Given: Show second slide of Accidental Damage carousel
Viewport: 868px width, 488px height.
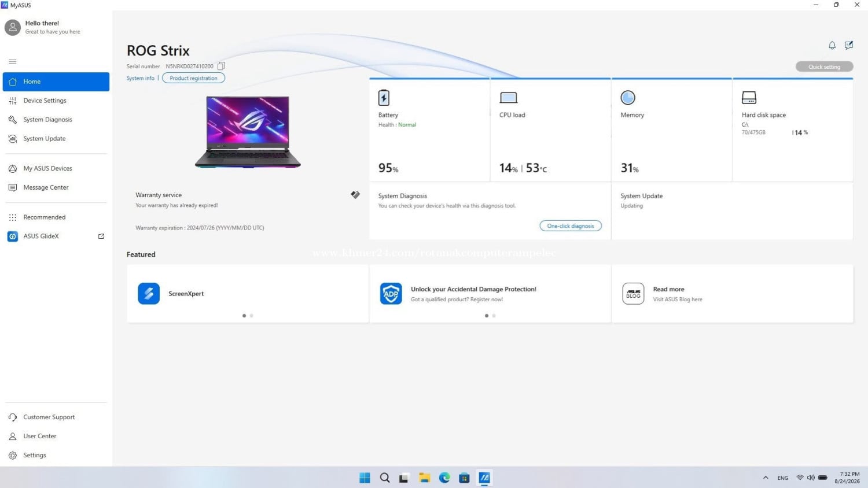Looking at the screenshot, I should (x=494, y=316).
